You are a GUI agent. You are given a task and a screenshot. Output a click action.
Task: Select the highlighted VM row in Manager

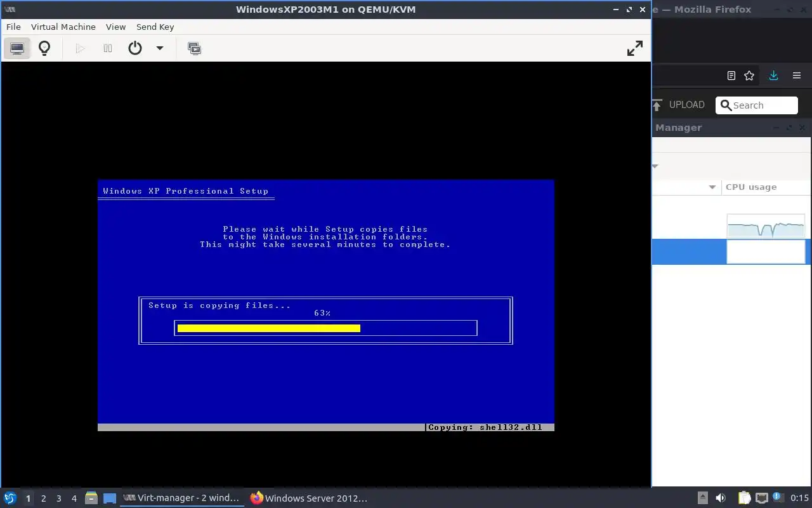tap(731, 252)
